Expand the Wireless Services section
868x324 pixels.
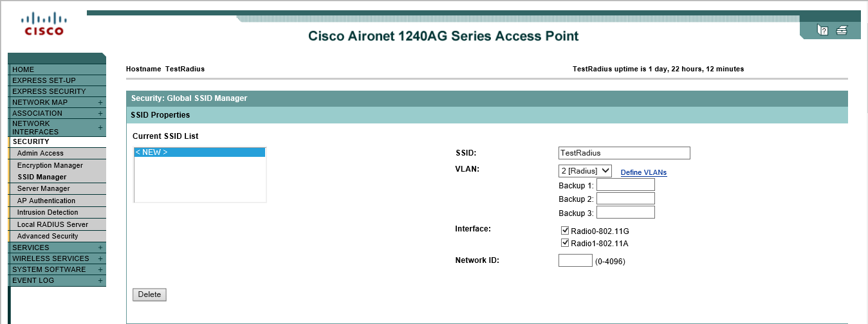[x=100, y=258]
